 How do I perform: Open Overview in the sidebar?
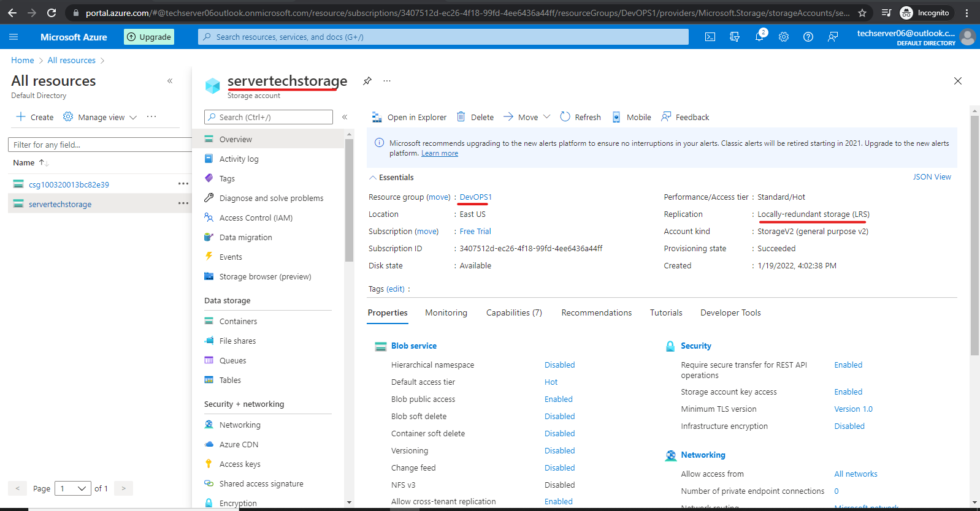(x=268, y=139)
